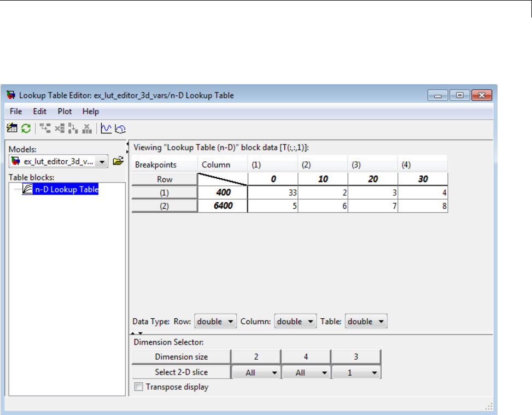532x415 pixels.
Task: Click the Update block data toolbar icon
Action: click(x=12, y=128)
